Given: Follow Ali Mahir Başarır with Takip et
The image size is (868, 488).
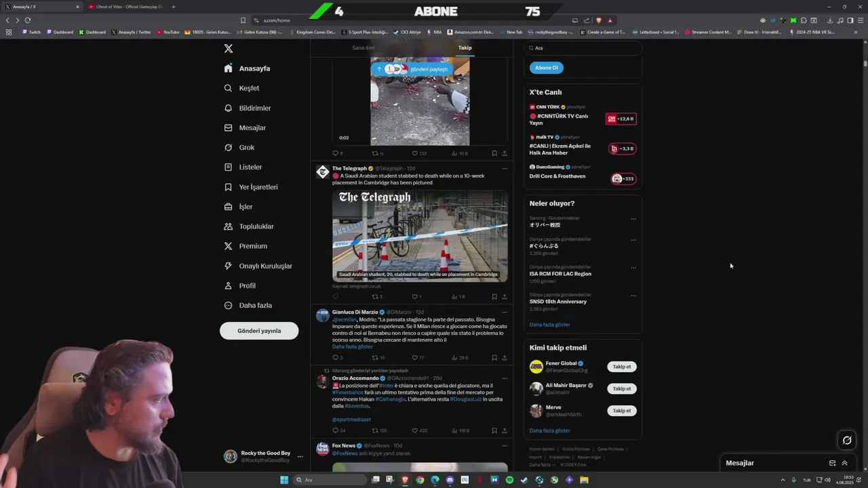Looking at the screenshot, I should tap(621, 388).
